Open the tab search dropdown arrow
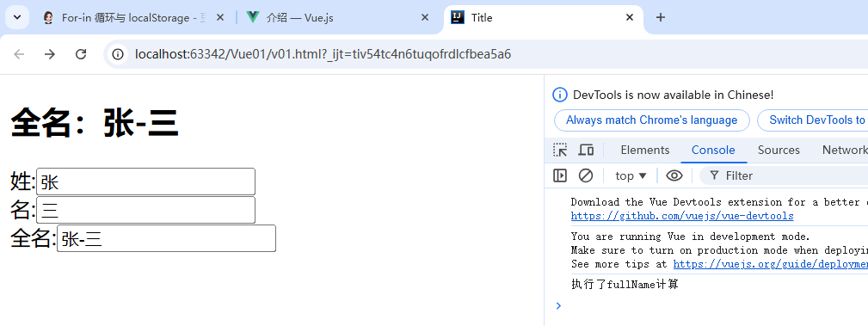This screenshot has height=326, width=868. click(17, 18)
